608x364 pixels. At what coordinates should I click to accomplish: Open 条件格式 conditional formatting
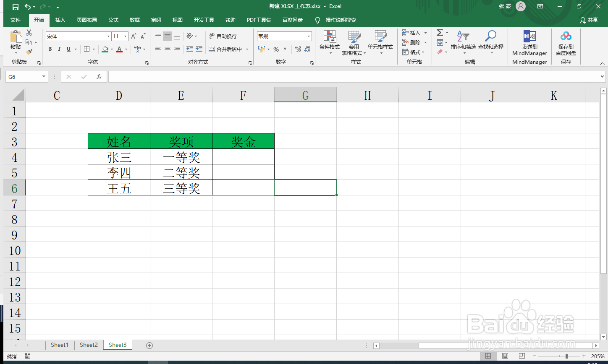click(x=330, y=43)
